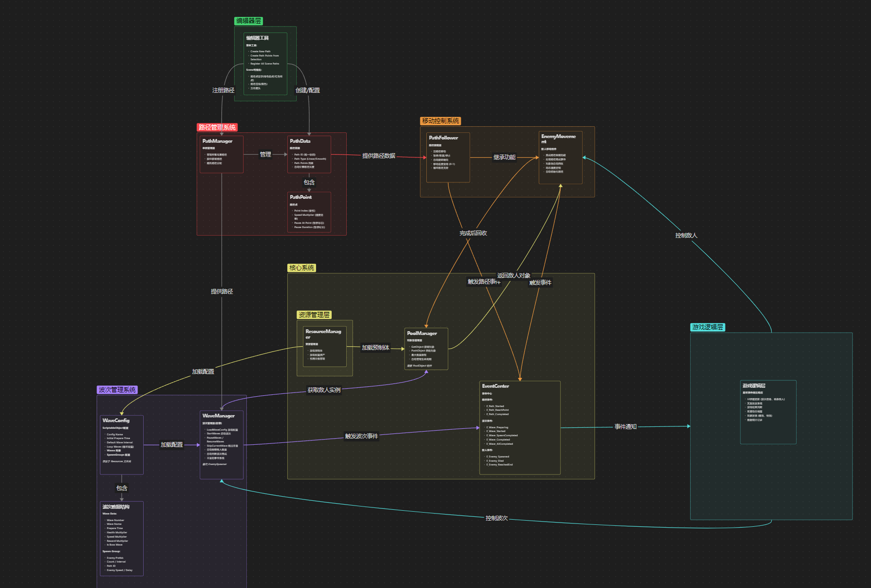Screen dimensions: 871x588
Task: Click E_Enemy_Spawned in EventCenter
Action: click(497, 457)
